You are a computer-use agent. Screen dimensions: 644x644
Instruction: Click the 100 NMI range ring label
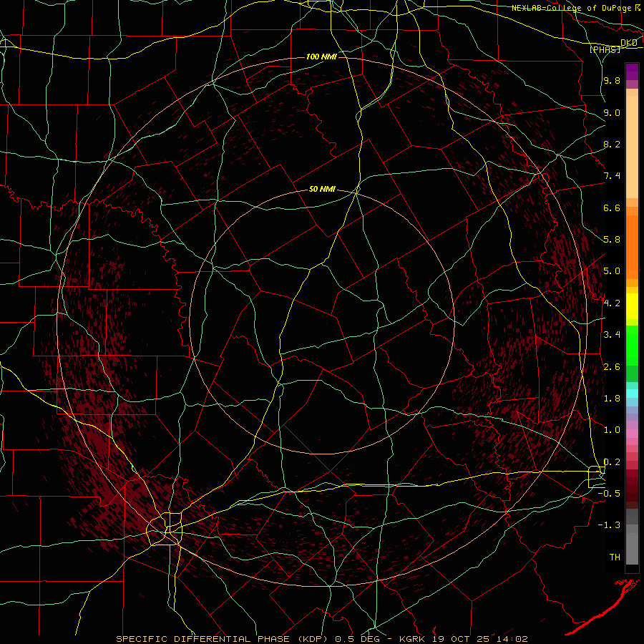click(x=321, y=57)
